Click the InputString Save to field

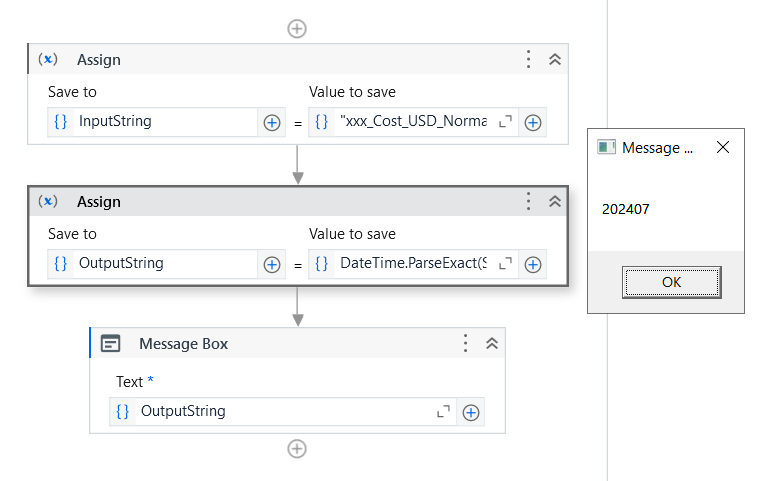(x=165, y=122)
